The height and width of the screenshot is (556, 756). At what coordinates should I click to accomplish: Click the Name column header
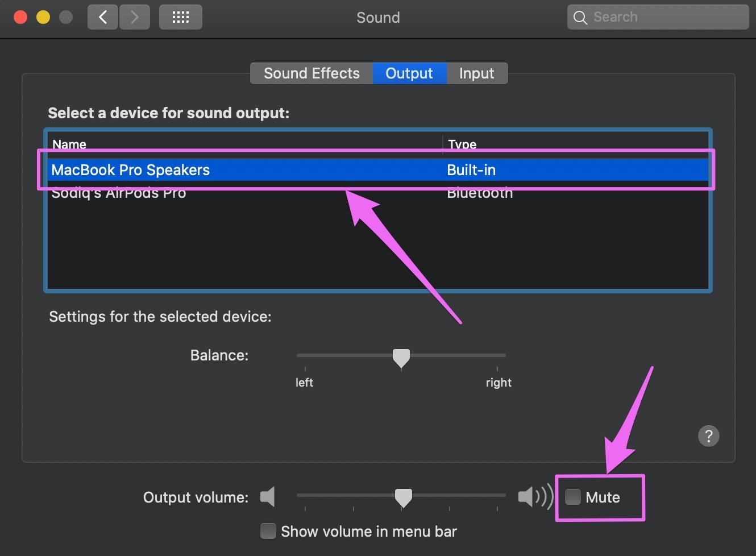click(244, 144)
